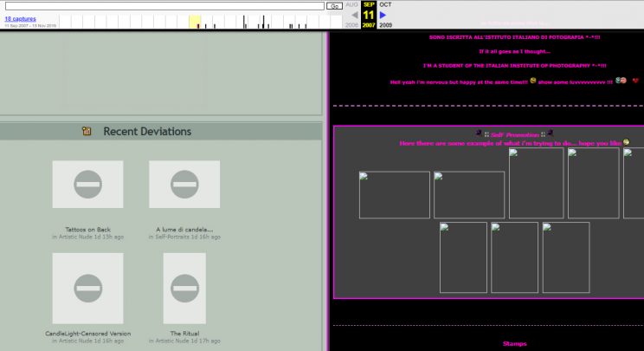Open The Ritual title link
Screen dimensions: 644x351
[x=184, y=333]
